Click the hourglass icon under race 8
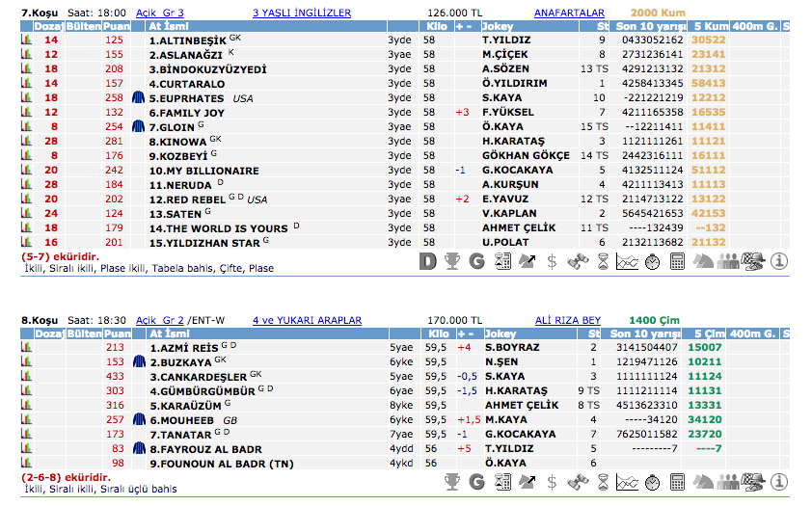 pos(602,480)
